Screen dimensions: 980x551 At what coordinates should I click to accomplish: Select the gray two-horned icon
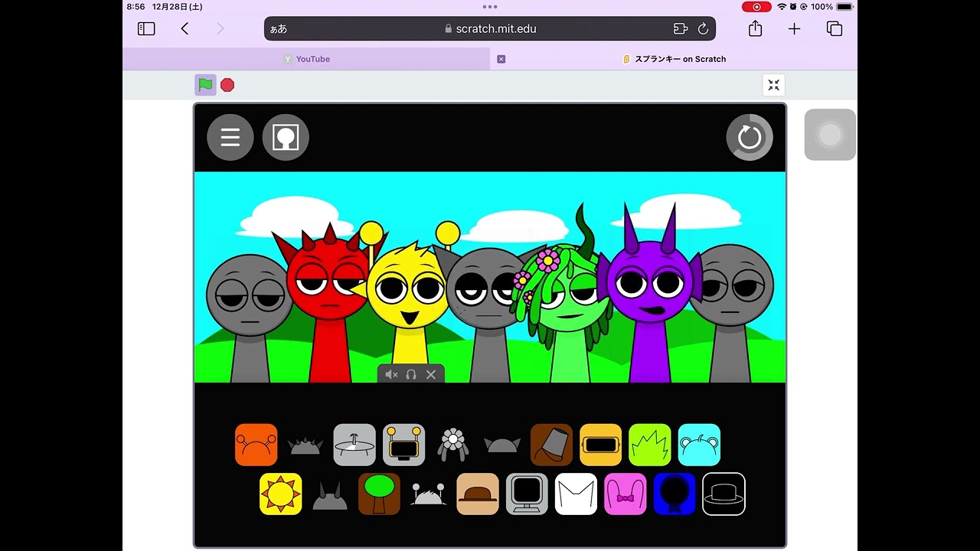click(330, 496)
